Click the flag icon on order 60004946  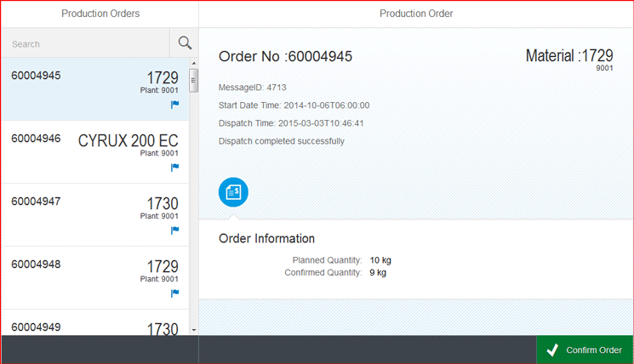pyautogui.click(x=174, y=168)
